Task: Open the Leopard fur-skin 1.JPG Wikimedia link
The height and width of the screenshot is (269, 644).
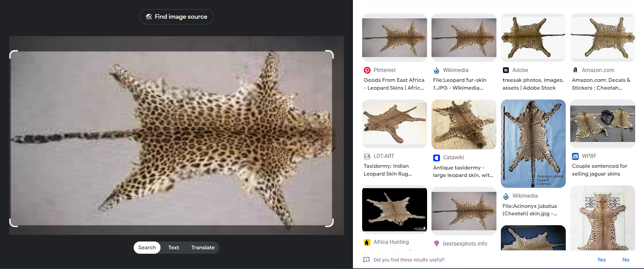Action: pyautogui.click(x=459, y=84)
